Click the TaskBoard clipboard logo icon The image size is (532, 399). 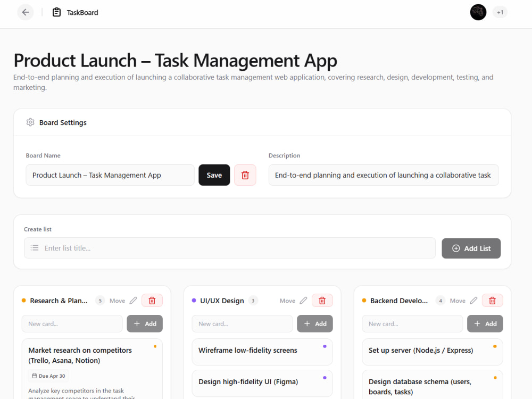[x=57, y=13]
